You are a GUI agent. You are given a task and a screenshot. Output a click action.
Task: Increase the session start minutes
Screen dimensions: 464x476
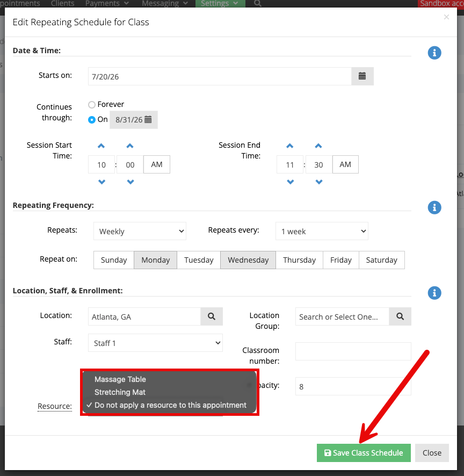(130, 146)
